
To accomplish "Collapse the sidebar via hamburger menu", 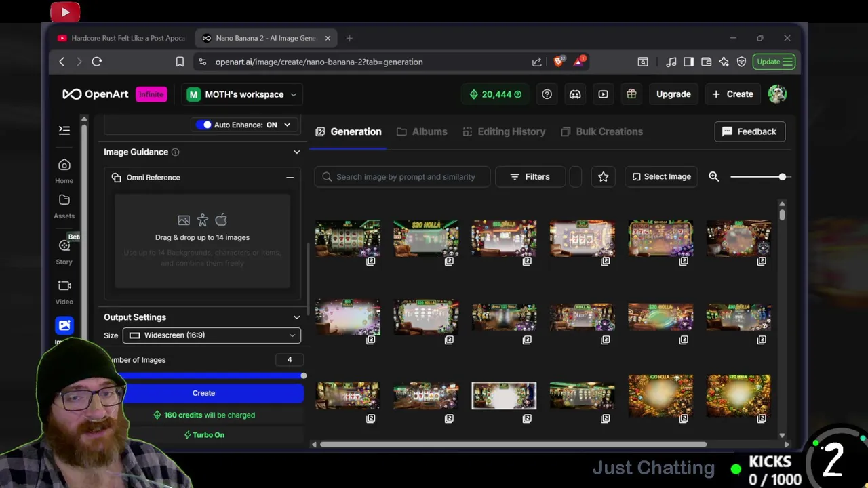I will (64, 130).
